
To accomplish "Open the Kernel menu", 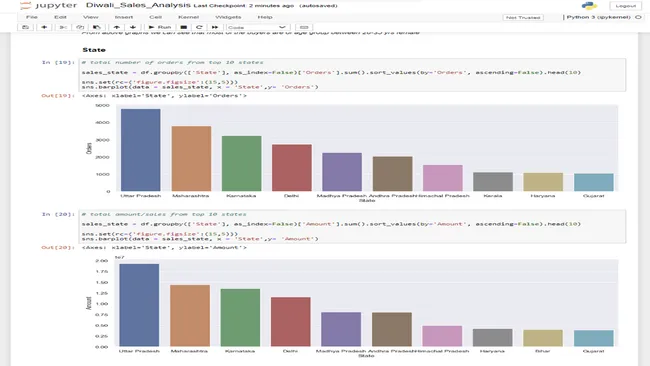I will coord(188,17).
